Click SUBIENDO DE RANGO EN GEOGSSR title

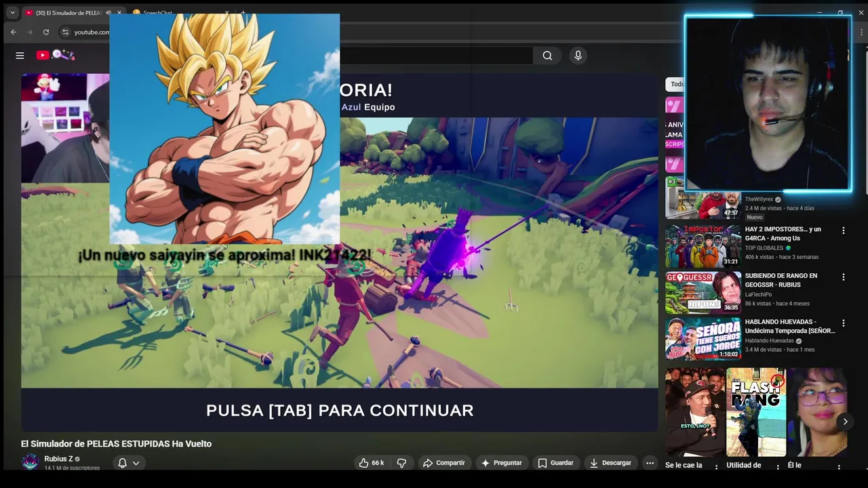(781, 280)
